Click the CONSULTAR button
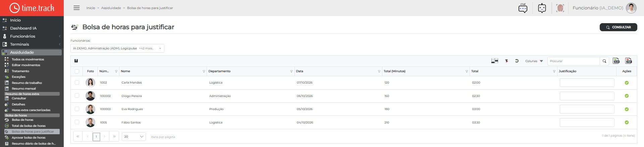This screenshot has width=644, height=147. [x=618, y=27]
